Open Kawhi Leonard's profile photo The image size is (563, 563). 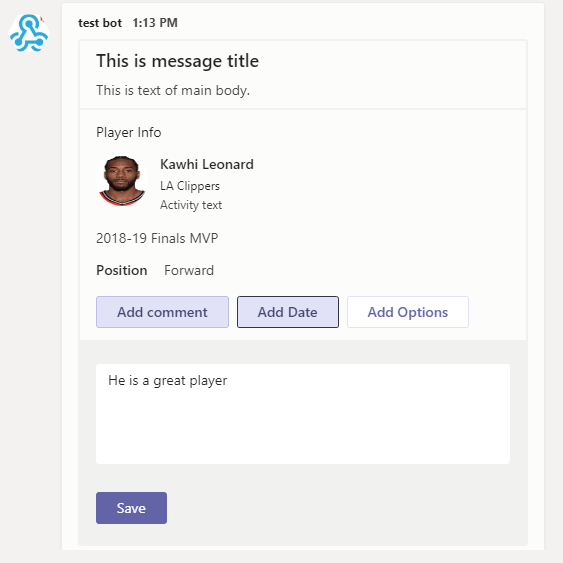(x=122, y=181)
